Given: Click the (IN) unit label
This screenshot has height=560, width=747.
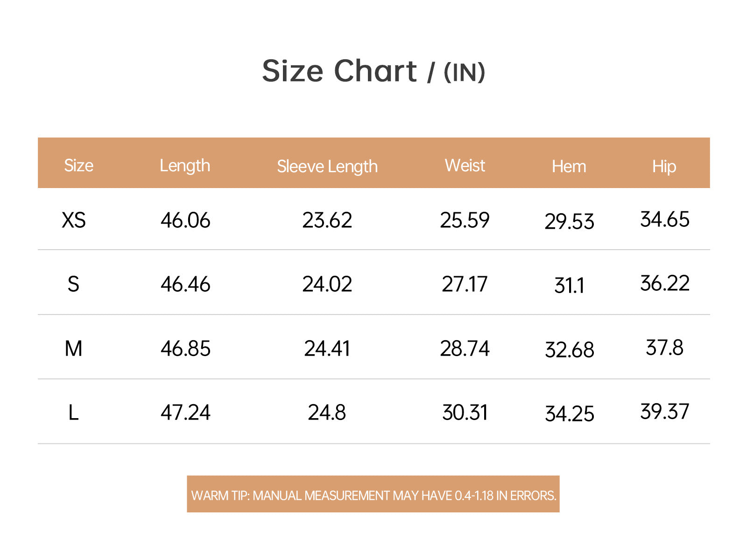Looking at the screenshot, I should tap(465, 73).
